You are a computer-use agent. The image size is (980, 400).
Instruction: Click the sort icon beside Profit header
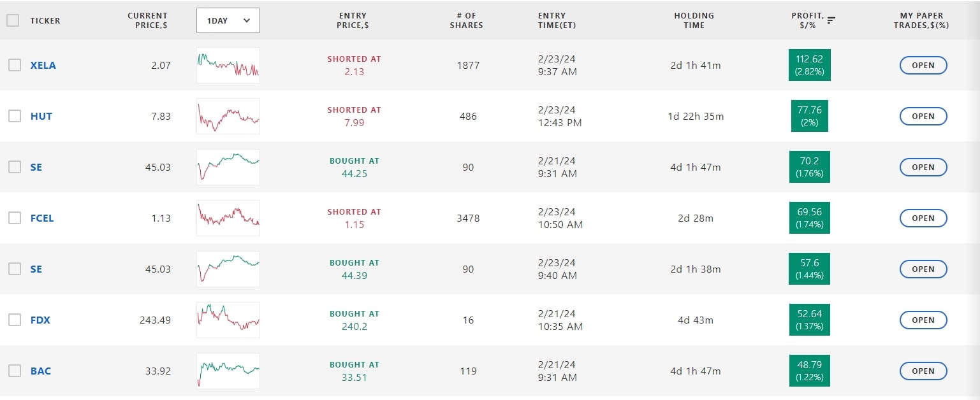[831, 20]
